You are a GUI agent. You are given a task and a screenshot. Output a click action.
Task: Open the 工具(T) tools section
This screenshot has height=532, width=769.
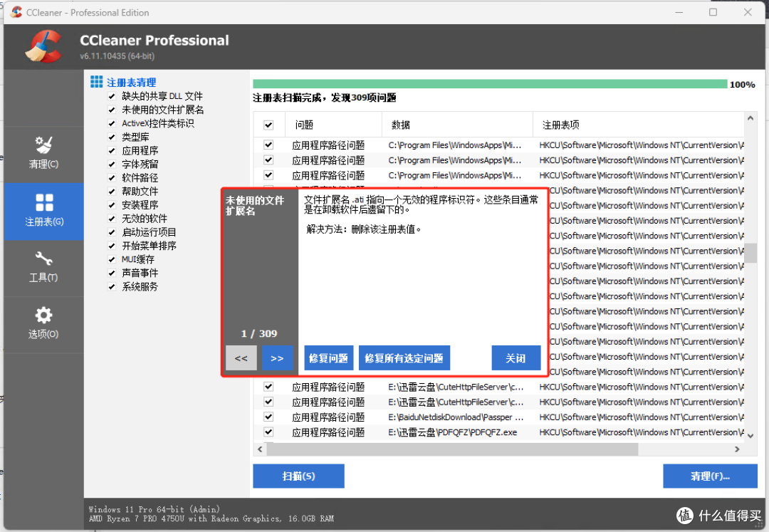(43, 268)
